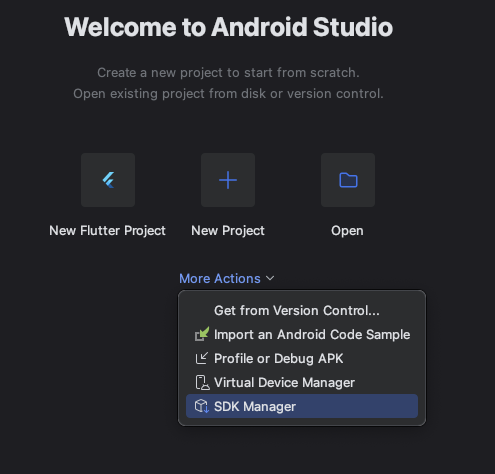Image resolution: width=495 pixels, height=474 pixels.
Task: Click the SDK Manager cube icon
Action: tap(202, 406)
